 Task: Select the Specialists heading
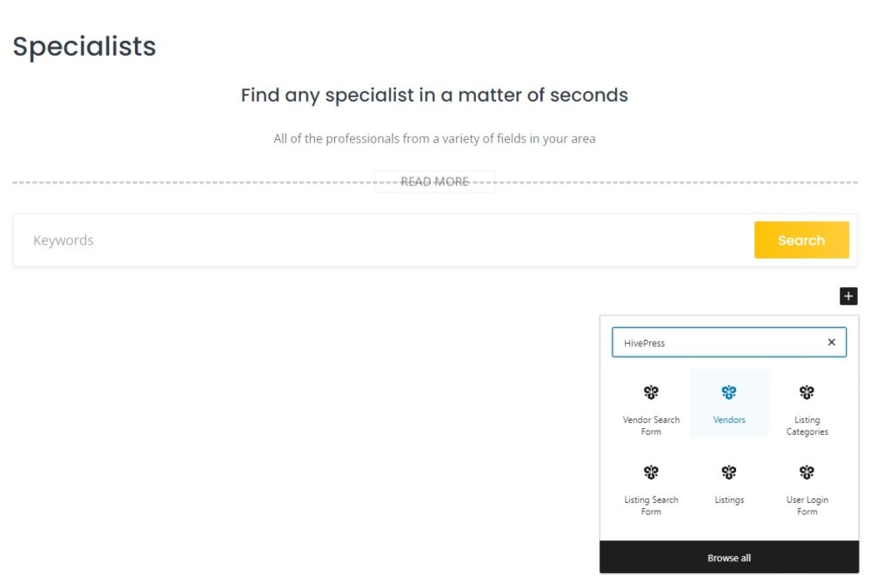[x=84, y=46]
